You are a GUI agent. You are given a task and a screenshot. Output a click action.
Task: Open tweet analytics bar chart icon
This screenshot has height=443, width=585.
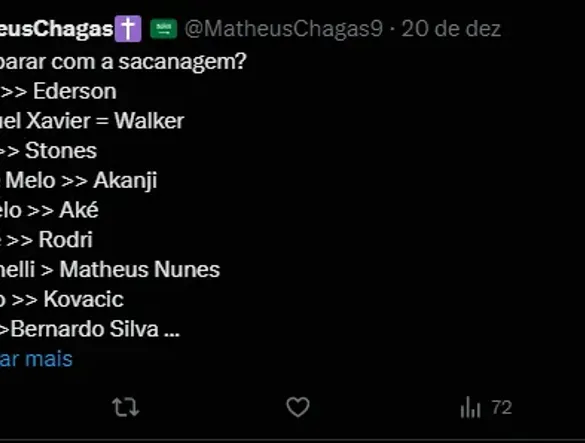tap(470, 407)
